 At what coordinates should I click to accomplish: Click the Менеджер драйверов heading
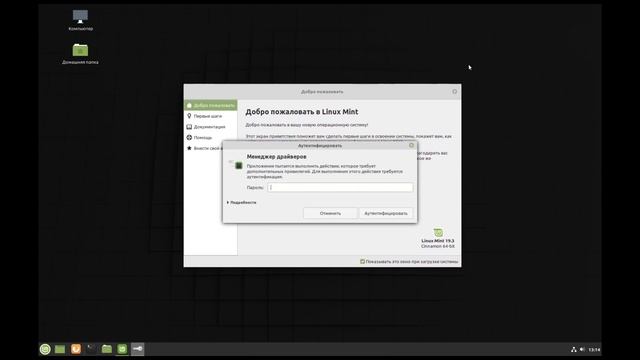pyautogui.click(x=276, y=156)
